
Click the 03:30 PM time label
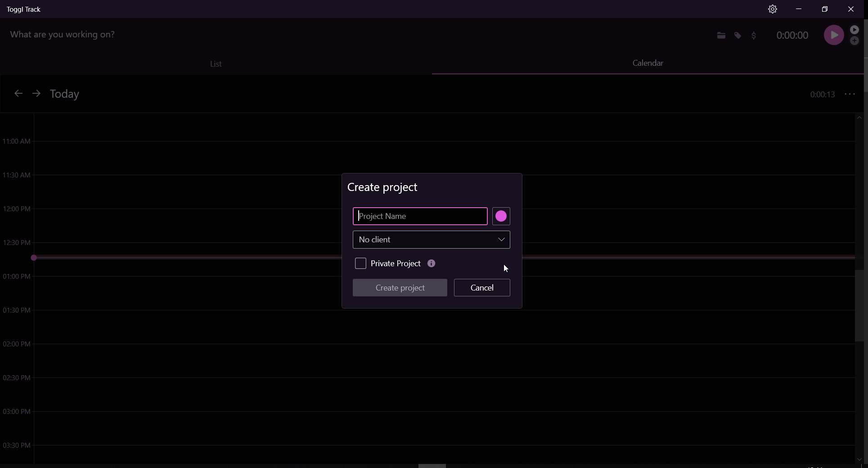(x=17, y=445)
